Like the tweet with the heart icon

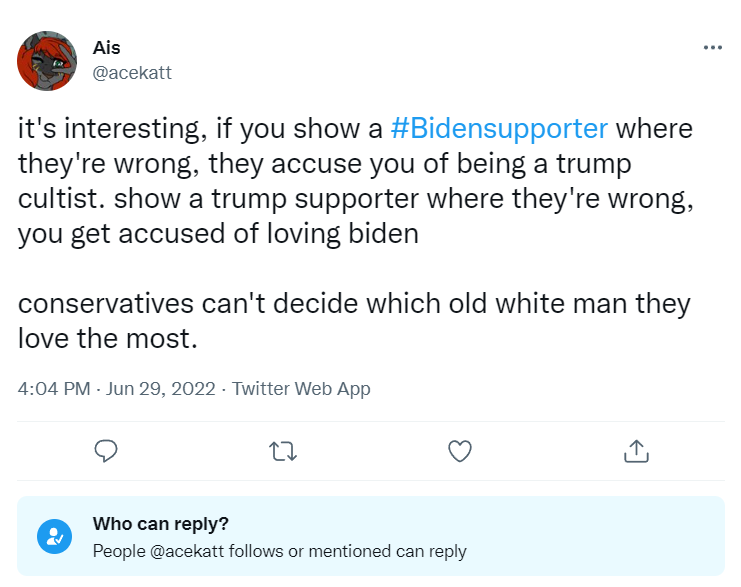pos(459,451)
